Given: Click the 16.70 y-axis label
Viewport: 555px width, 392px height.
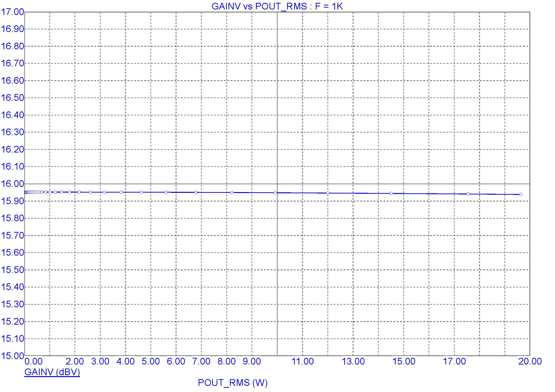Looking at the screenshot, I should 13,63.
